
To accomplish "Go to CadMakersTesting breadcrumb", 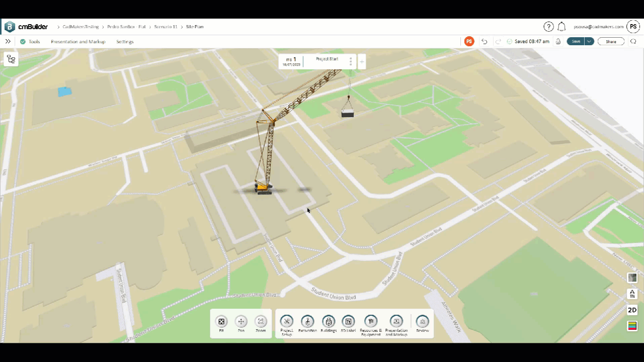I will pos(80,27).
